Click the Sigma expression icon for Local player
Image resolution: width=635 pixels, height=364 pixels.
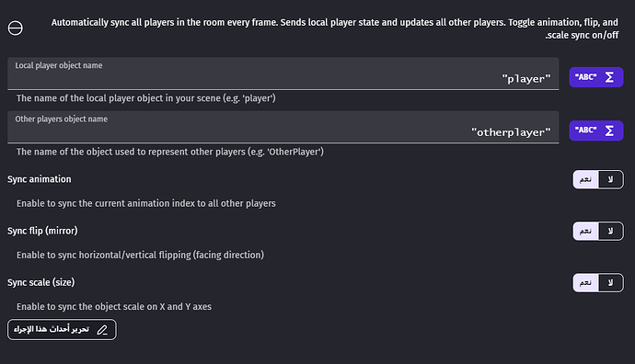(609, 77)
